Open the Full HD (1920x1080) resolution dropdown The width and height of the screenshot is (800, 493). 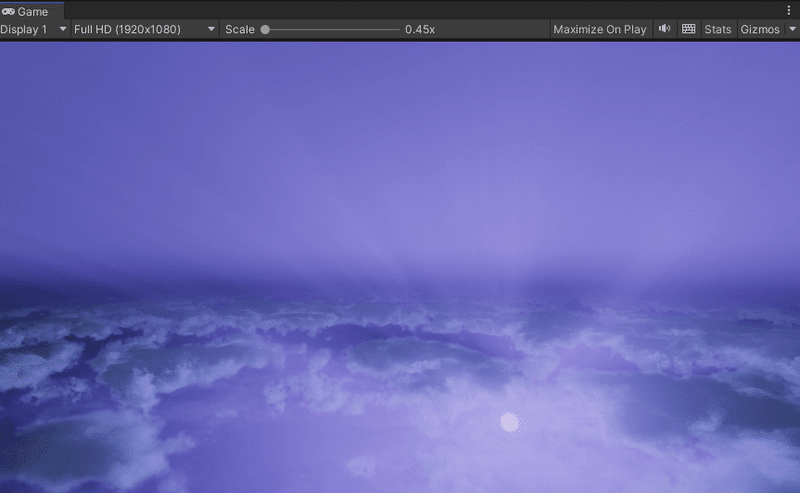(x=145, y=30)
